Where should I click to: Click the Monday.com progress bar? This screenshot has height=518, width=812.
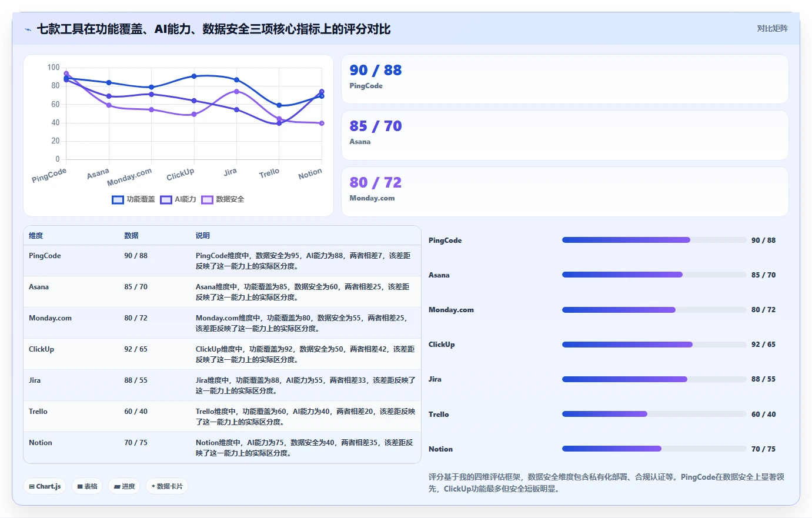pos(654,310)
